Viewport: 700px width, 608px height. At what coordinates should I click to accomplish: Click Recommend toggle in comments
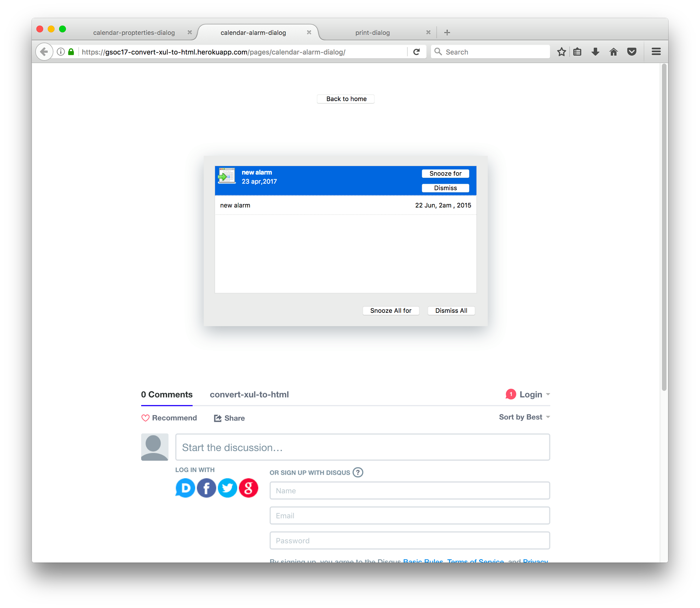[x=169, y=417]
